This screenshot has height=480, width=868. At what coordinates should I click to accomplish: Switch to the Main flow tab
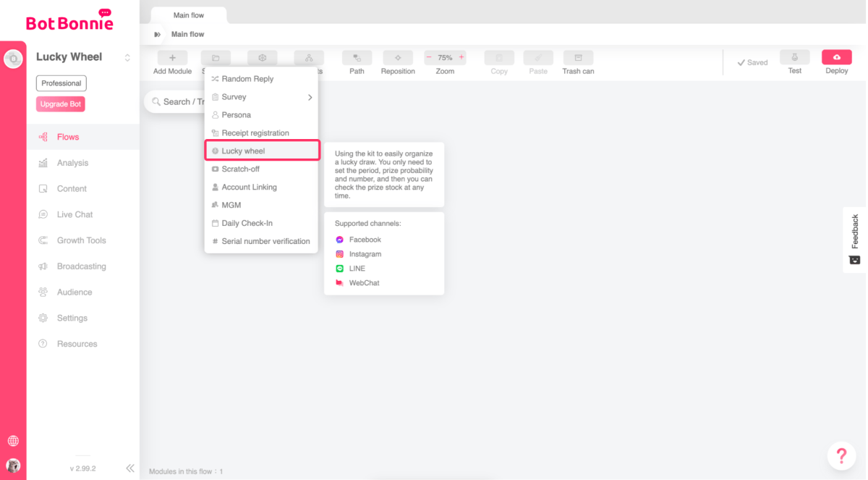point(189,15)
